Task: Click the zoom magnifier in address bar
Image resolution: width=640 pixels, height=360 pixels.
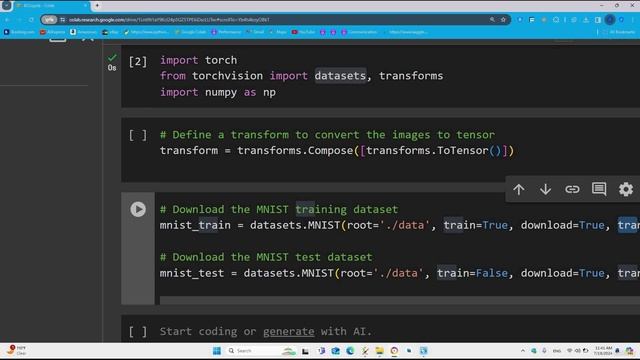Action: (492, 20)
